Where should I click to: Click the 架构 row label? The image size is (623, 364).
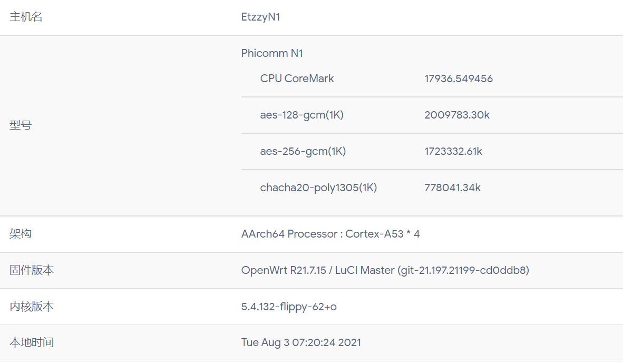point(21,234)
